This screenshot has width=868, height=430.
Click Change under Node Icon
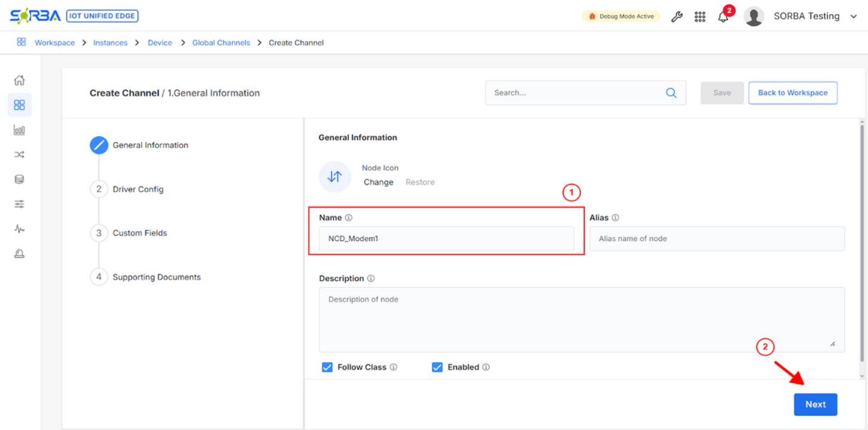pos(379,182)
